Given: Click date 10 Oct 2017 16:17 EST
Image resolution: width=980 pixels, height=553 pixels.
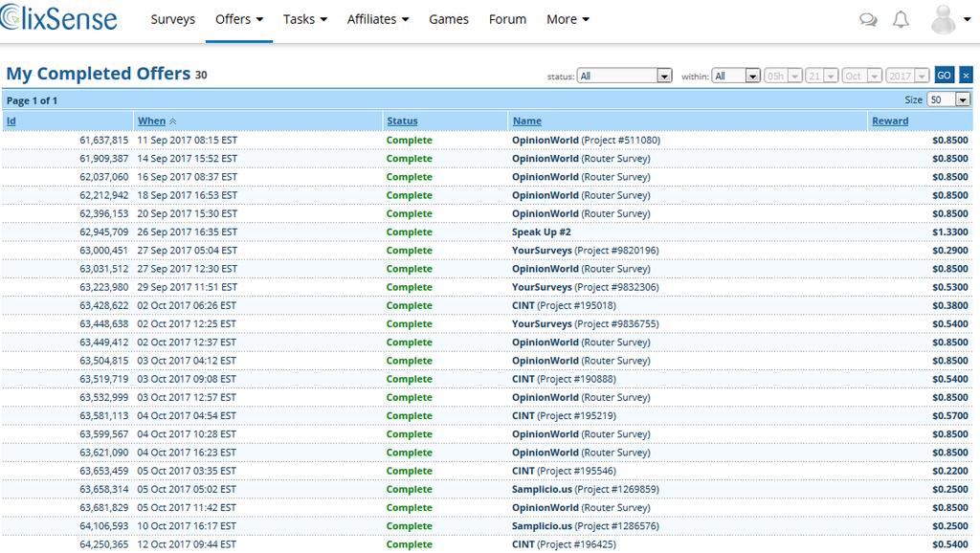Looking at the screenshot, I should (187, 526).
